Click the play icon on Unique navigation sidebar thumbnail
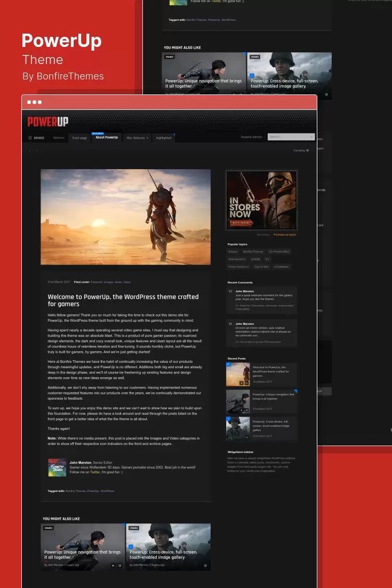 coord(242,410)
